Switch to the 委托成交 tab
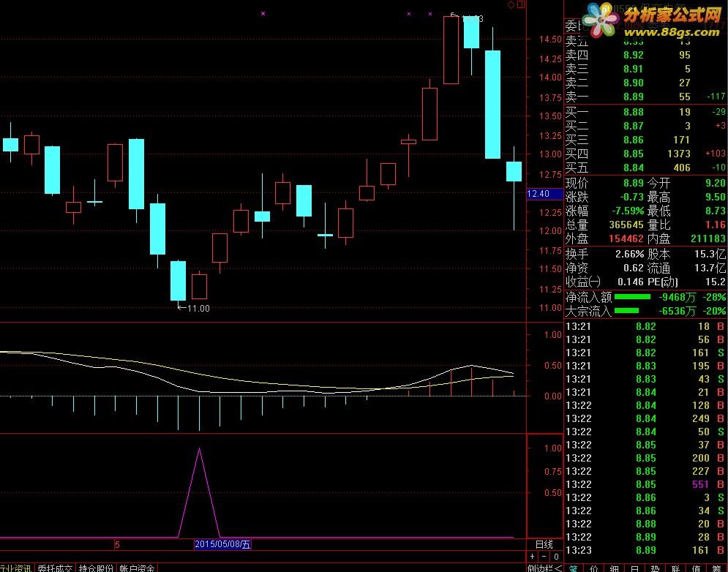Viewport: 728px width, 572px height. [55, 568]
